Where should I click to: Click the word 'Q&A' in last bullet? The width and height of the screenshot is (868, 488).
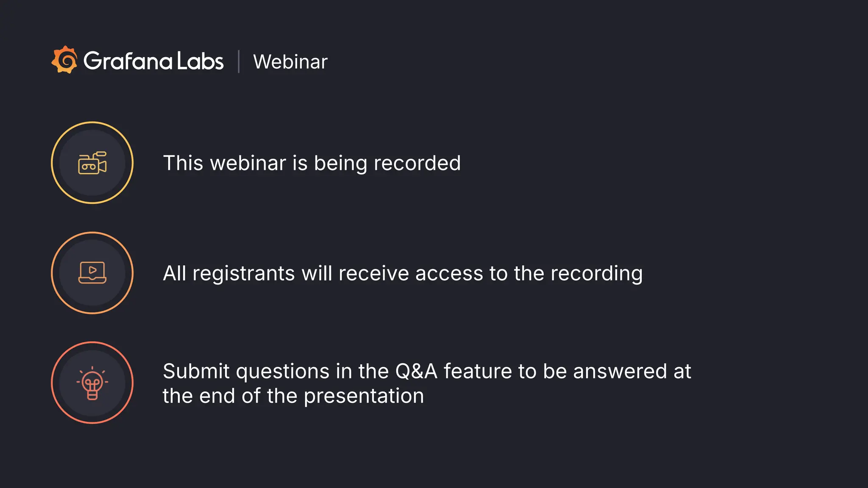click(416, 371)
